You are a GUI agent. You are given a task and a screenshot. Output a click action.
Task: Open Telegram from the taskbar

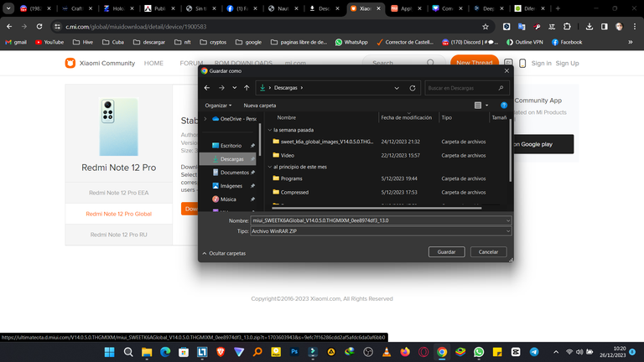[x=534, y=352]
